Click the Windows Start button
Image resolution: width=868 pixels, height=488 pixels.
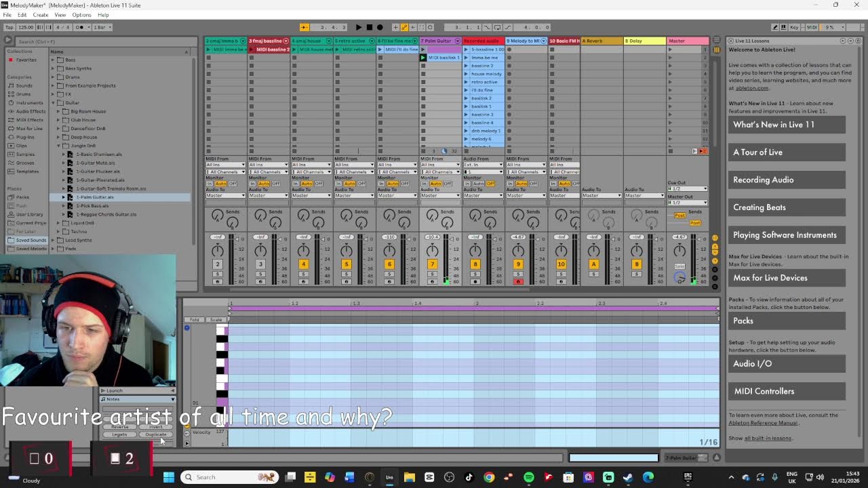click(x=169, y=477)
